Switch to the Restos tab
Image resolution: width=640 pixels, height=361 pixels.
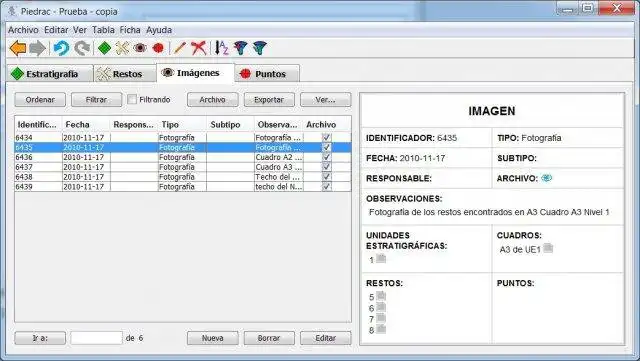(125, 74)
